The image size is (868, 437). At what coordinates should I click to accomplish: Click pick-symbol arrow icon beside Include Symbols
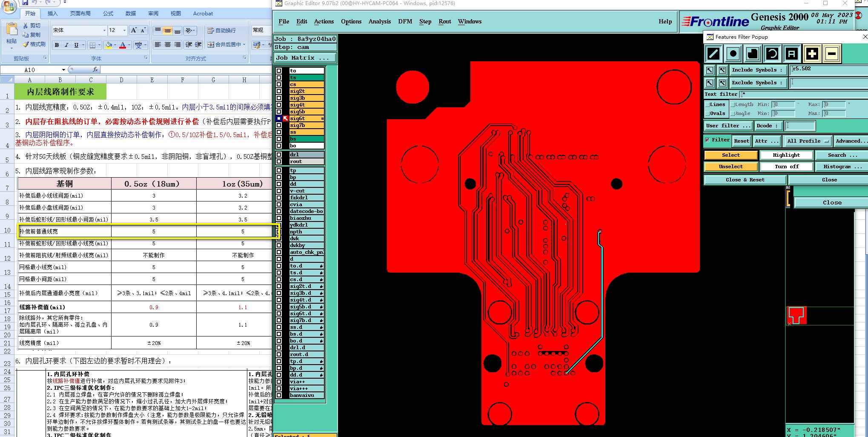click(x=710, y=70)
